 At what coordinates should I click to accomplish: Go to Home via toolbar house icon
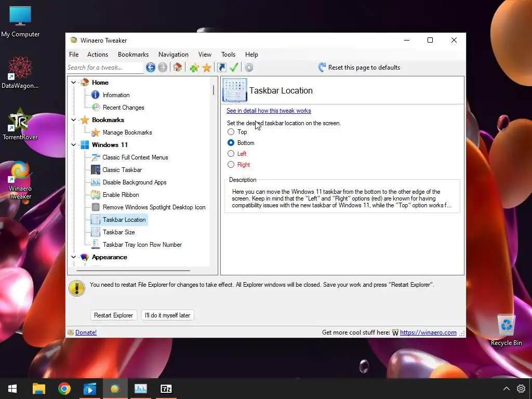[178, 67]
